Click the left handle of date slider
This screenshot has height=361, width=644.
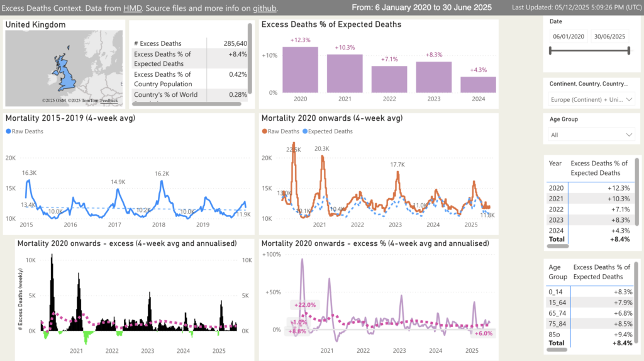[551, 52]
